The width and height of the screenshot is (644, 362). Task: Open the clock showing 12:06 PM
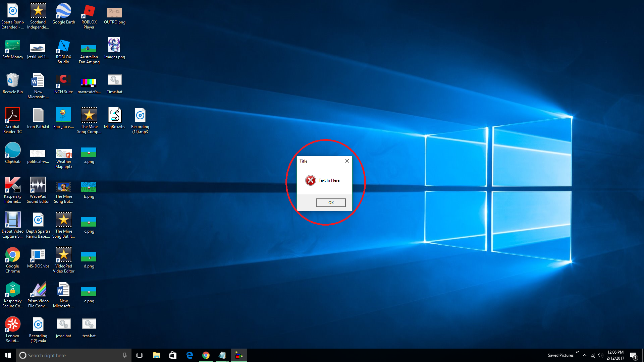[615, 355]
